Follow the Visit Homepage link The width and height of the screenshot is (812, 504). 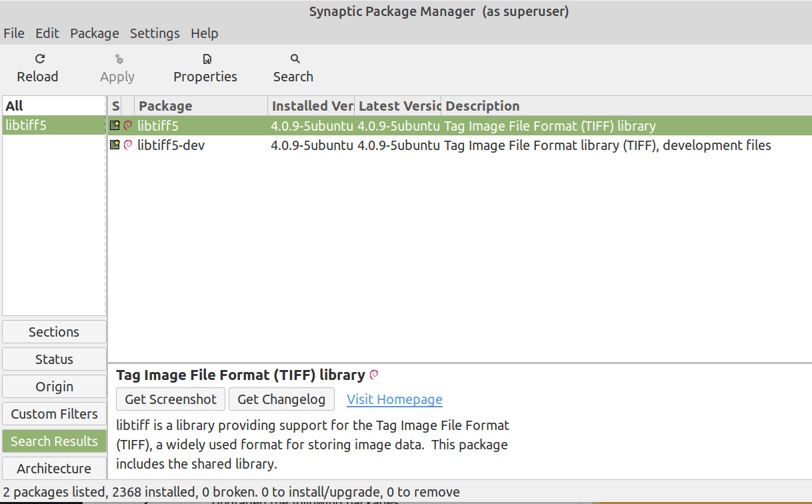[x=395, y=399]
